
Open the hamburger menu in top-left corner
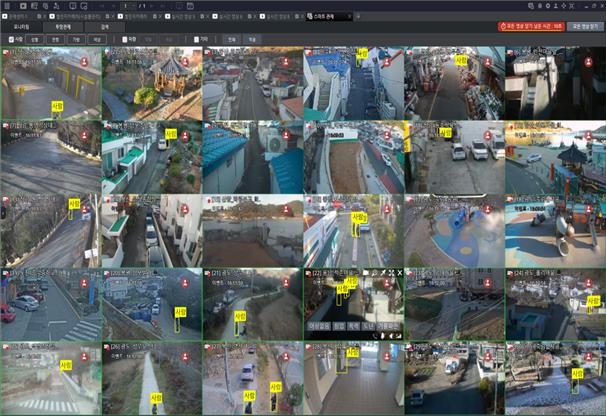[x=8, y=6]
